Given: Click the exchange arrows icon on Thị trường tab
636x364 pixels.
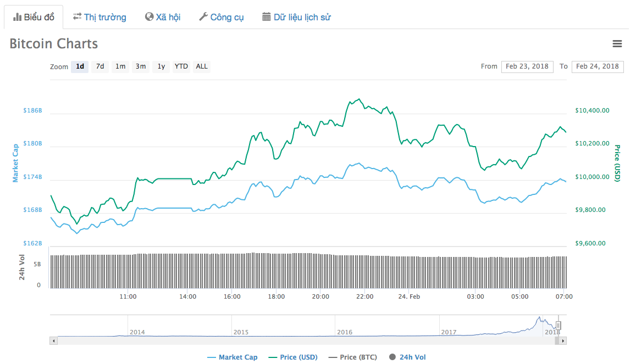Looking at the screenshot, I should point(77,16).
